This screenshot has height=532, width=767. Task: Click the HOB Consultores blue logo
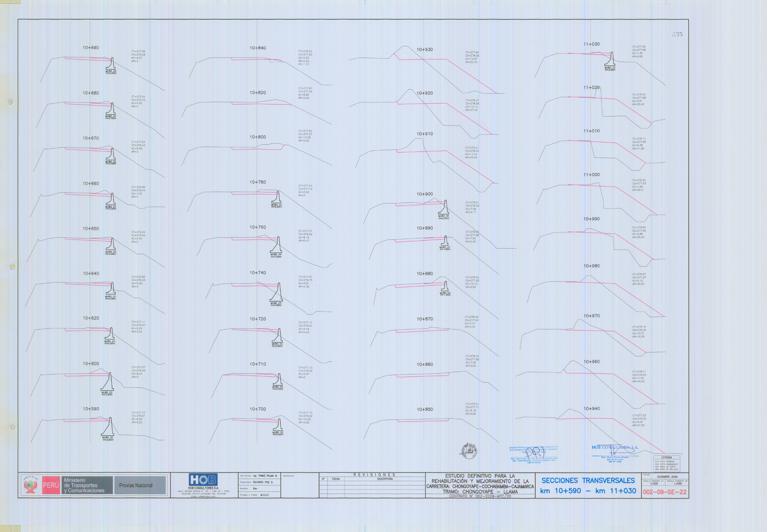203,480
